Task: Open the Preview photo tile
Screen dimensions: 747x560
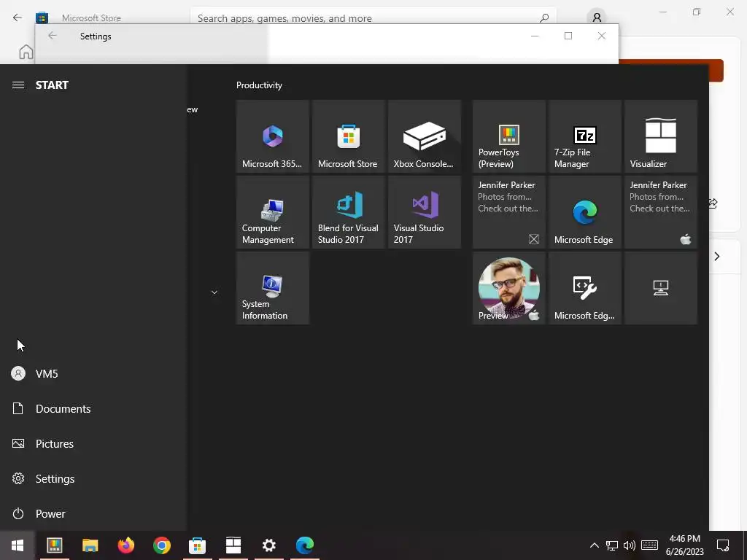Action: pyautogui.click(x=508, y=288)
